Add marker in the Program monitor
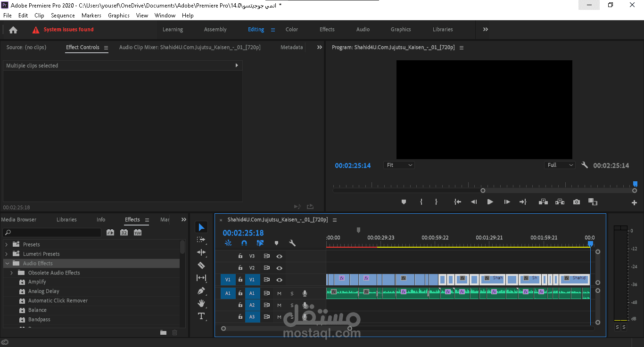This screenshot has width=644, height=347. point(404,202)
